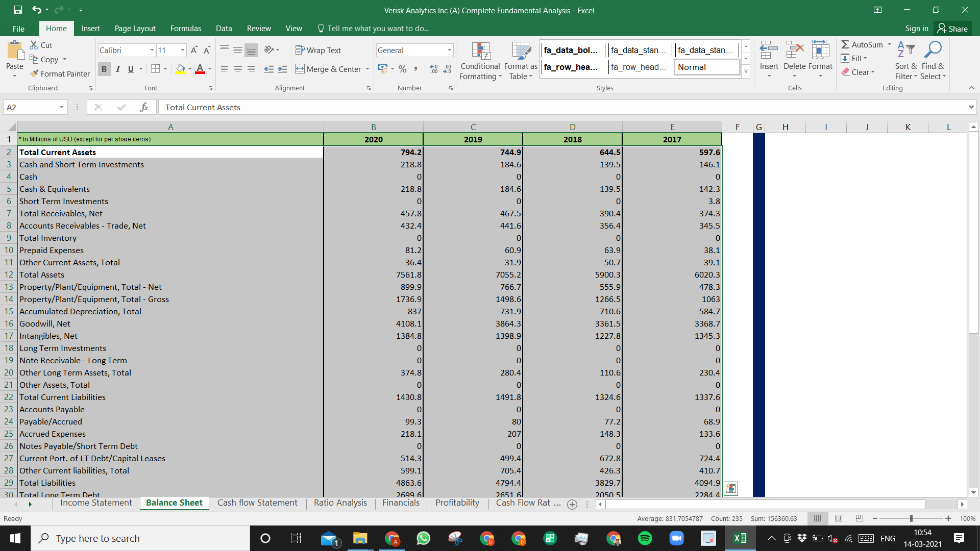This screenshot has width=980, height=551.
Task: Open the Name Box dropdown arrow
Action: point(61,107)
